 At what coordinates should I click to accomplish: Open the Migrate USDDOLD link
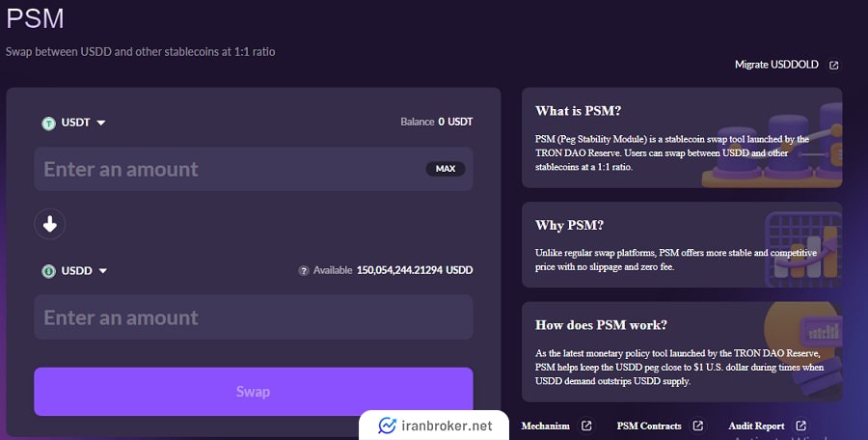click(776, 65)
